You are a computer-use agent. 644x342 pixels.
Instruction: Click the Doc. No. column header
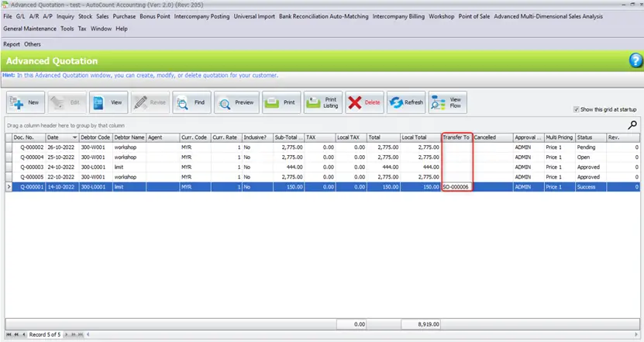(x=24, y=137)
